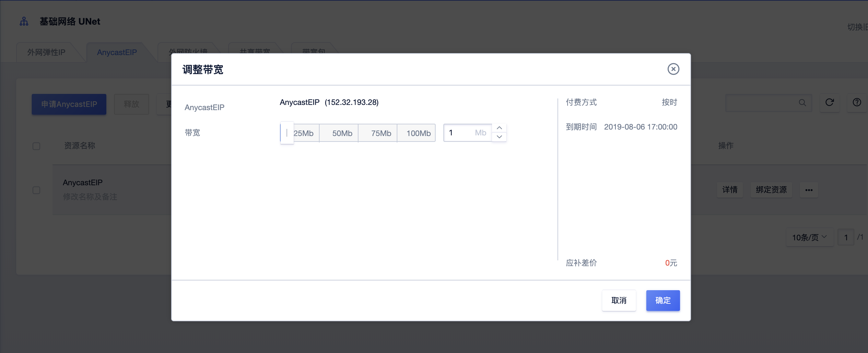Select the 25Mb bandwidth preset
The width and height of the screenshot is (868, 353).
[x=303, y=133]
